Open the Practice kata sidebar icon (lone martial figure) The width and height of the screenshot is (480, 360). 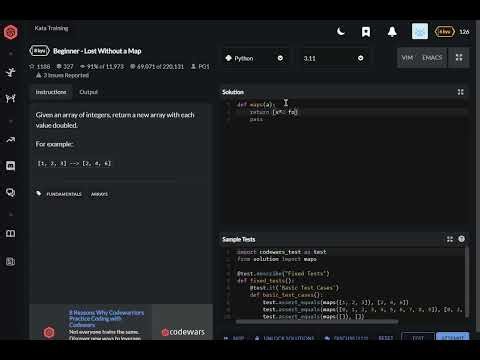[11, 72]
